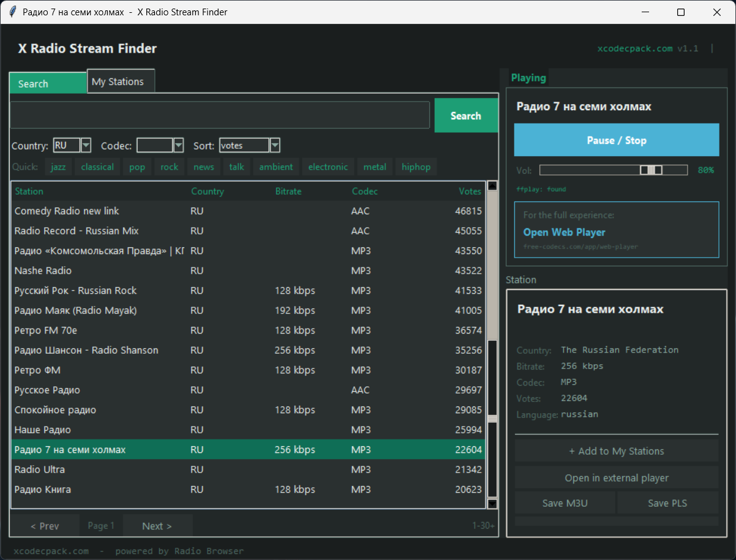Open the Sort dropdown arrow
The image size is (736, 560).
pos(275,146)
